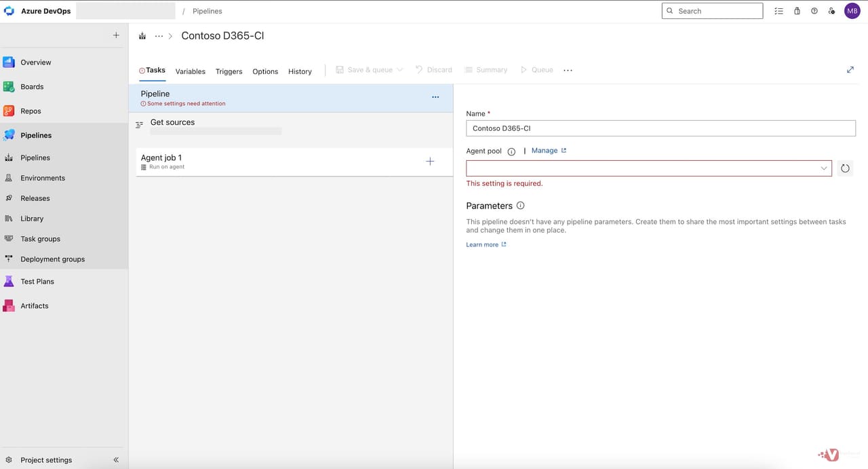
Task: Open the work items list icon in header
Action: pos(778,11)
